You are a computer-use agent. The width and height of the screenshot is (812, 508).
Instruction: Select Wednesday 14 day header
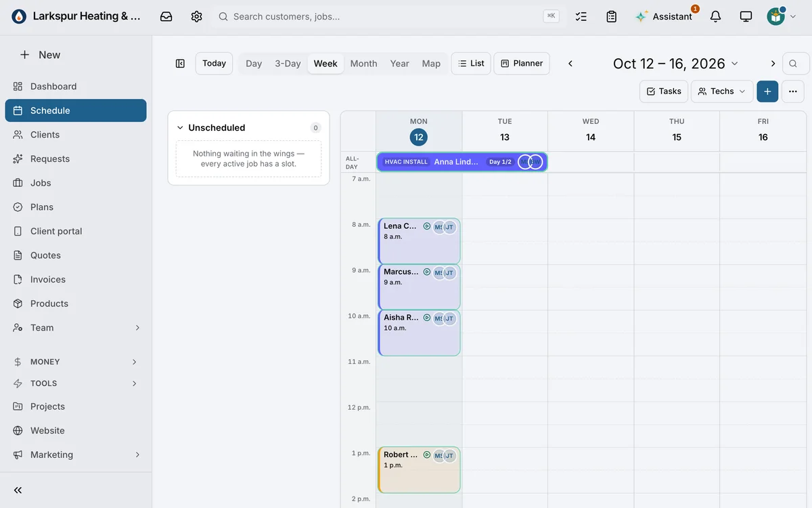591,131
